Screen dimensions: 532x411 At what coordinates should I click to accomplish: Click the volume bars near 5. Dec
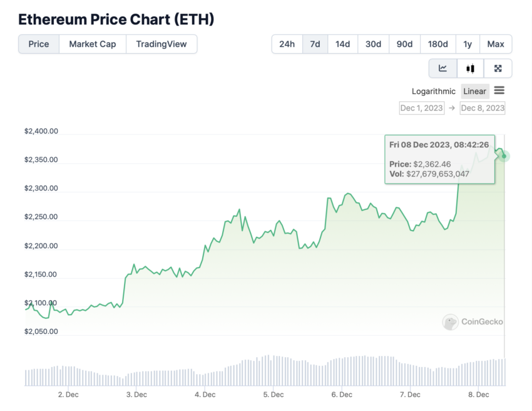[x=274, y=370]
